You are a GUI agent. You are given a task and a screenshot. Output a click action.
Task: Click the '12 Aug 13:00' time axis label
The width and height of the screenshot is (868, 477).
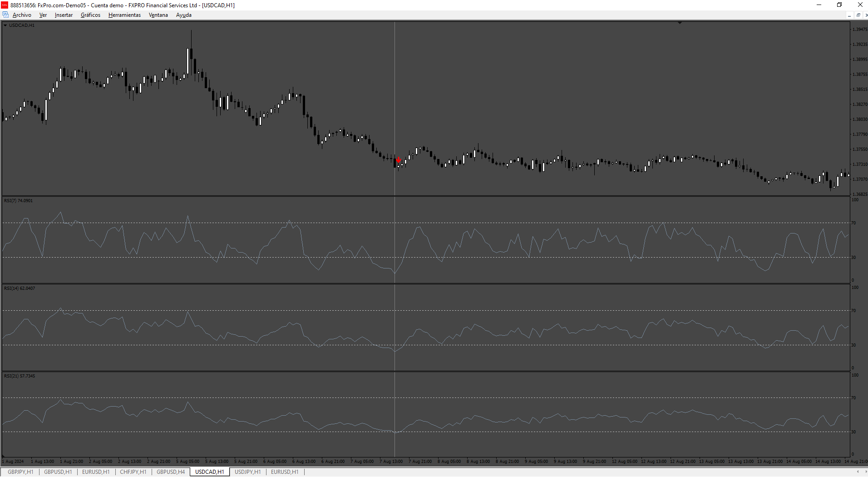[x=654, y=462]
